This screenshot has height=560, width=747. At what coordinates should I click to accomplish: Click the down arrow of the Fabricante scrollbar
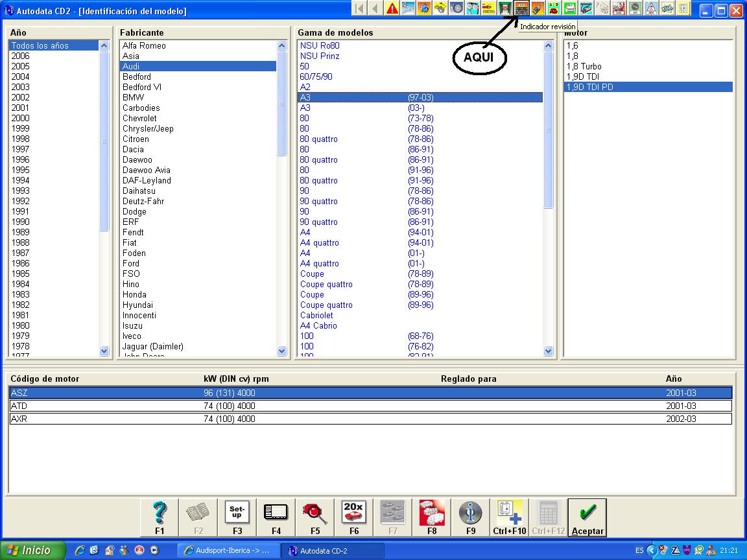pyautogui.click(x=281, y=351)
